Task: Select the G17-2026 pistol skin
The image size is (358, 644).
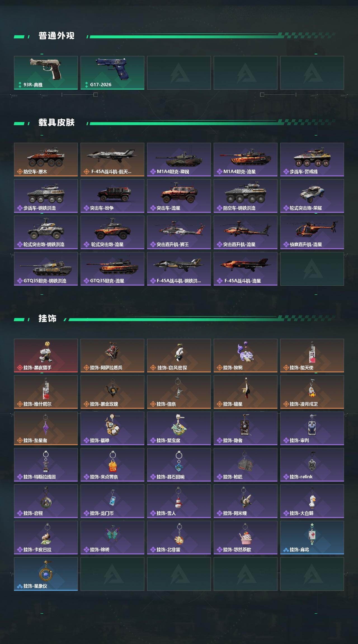Action: [x=112, y=73]
